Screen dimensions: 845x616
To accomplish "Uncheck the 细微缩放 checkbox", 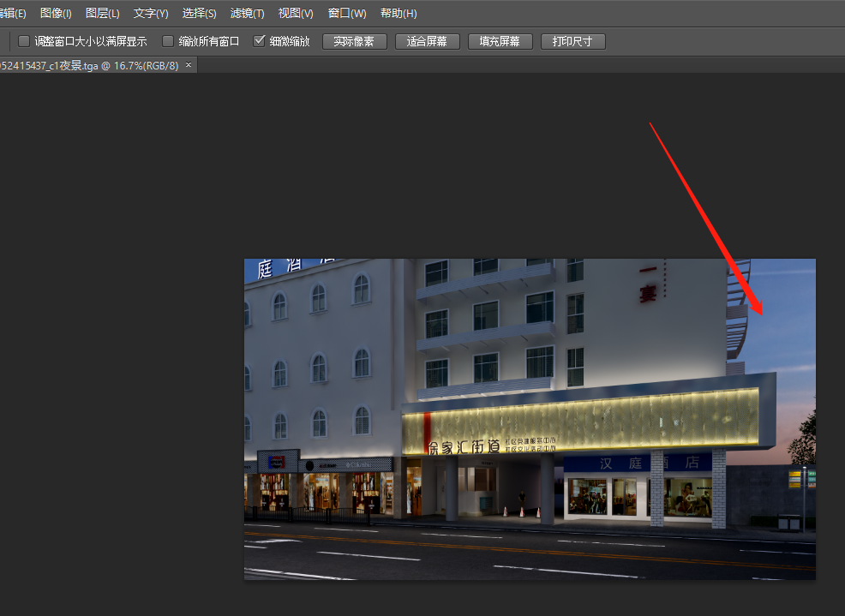I will (x=260, y=41).
